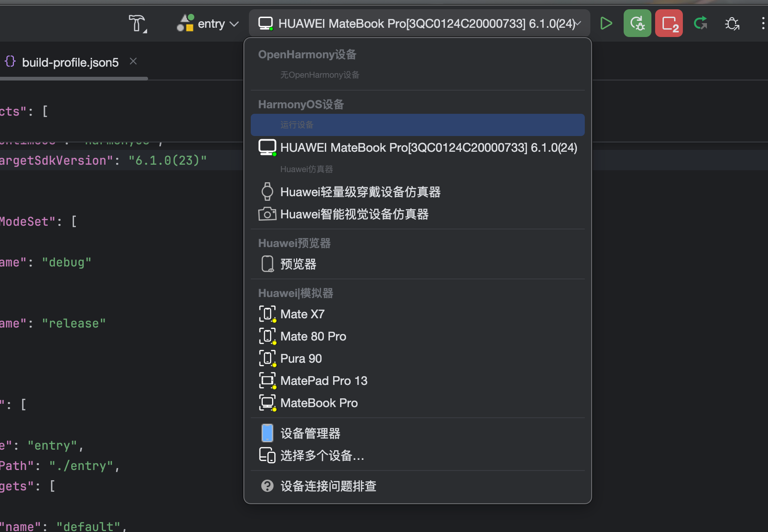Select Mate X7 emulator

418,314
